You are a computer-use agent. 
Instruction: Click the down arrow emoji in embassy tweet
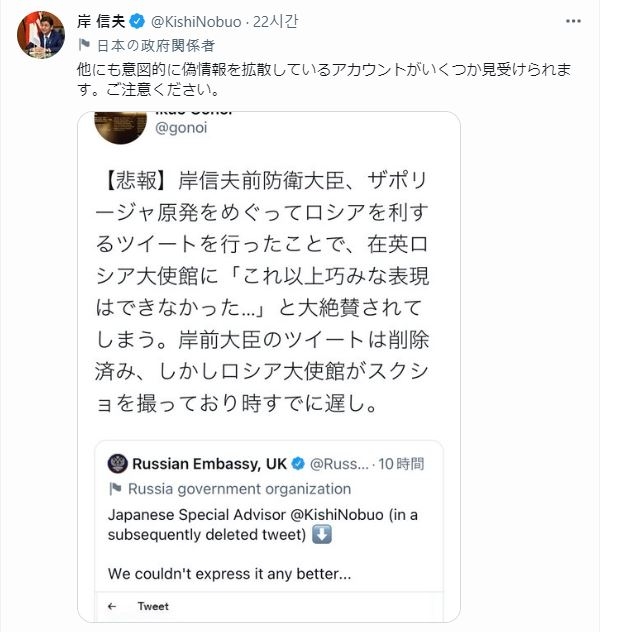tap(323, 533)
